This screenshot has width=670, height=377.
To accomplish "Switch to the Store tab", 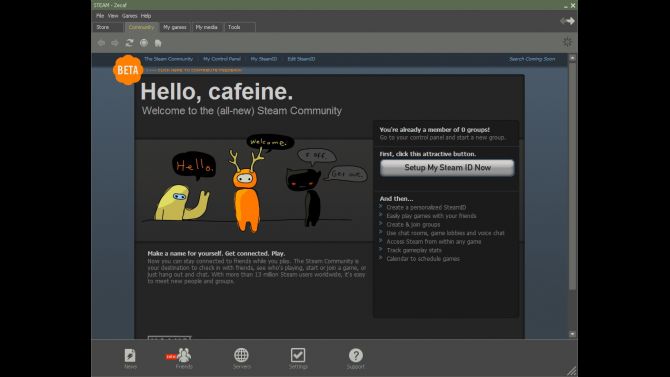I will [108, 27].
